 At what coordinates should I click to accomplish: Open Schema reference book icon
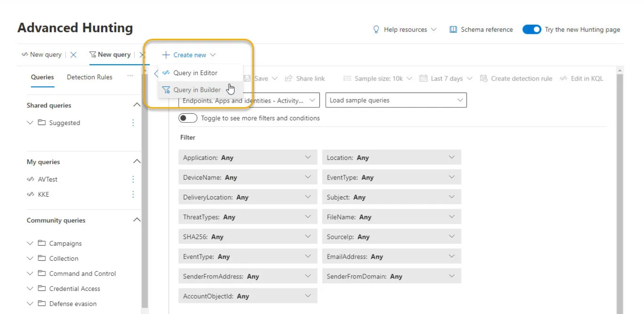coord(453,29)
